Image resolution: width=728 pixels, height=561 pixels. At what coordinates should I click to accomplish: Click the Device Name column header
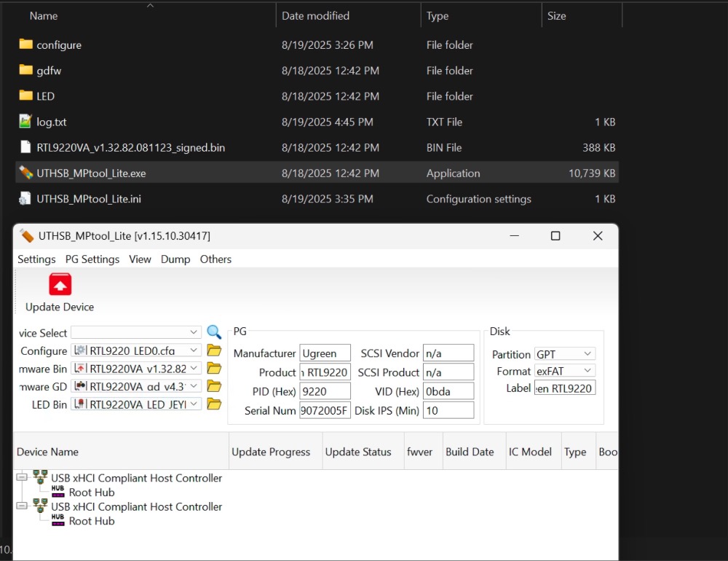(121, 451)
